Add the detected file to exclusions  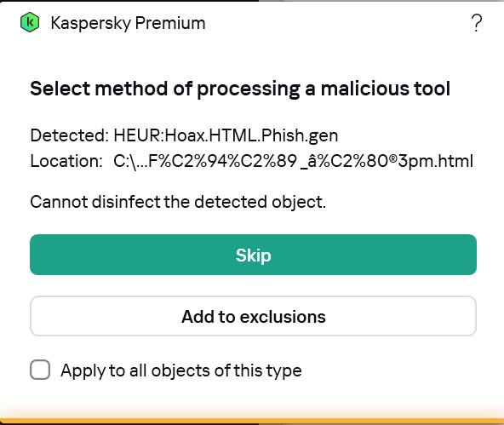pyautogui.click(x=254, y=316)
